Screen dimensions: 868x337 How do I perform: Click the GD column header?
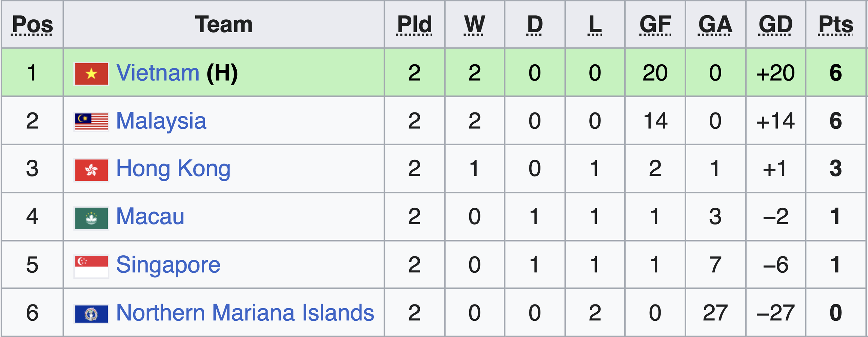tap(775, 25)
